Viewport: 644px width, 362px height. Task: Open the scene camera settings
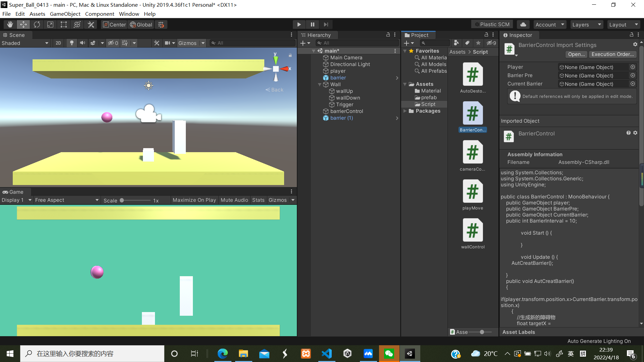[170, 43]
